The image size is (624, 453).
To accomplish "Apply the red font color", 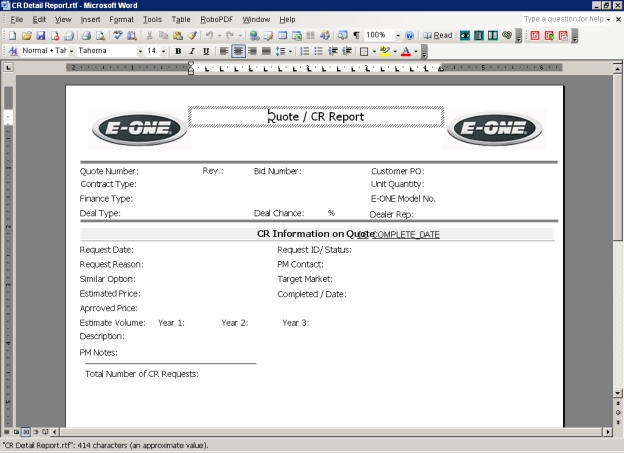I will coord(406,51).
